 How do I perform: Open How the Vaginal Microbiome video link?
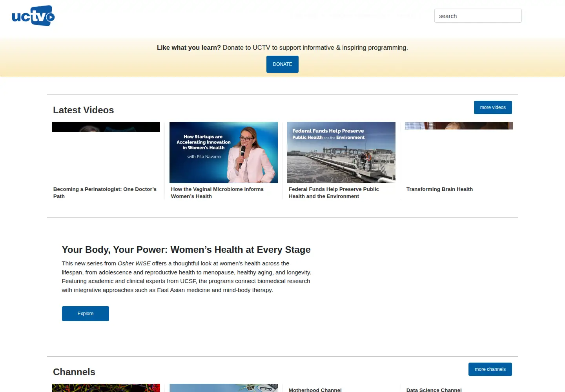pyautogui.click(x=217, y=192)
